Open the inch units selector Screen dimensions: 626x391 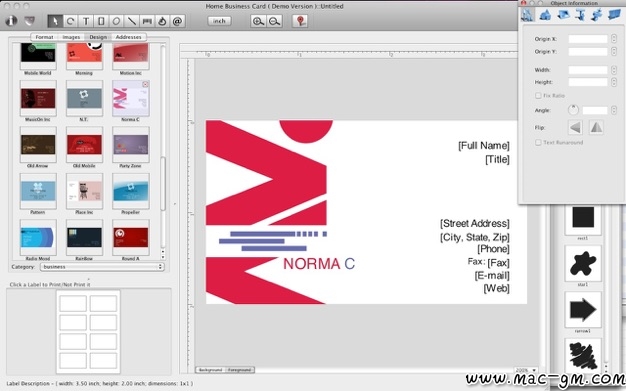(219, 21)
